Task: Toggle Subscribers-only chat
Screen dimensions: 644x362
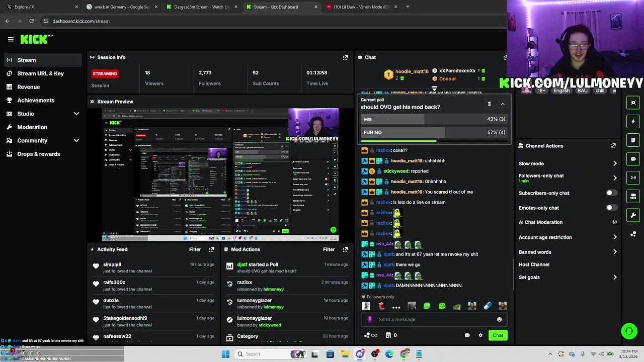Action: click(611, 193)
